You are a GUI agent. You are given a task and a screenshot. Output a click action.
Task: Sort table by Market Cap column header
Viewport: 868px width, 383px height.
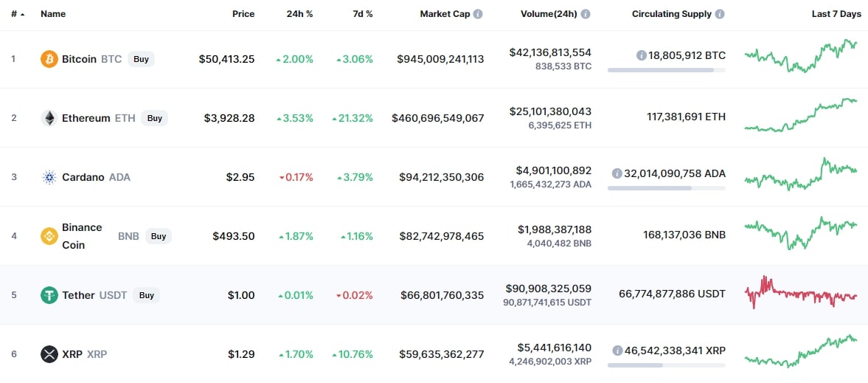pos(445,15)
